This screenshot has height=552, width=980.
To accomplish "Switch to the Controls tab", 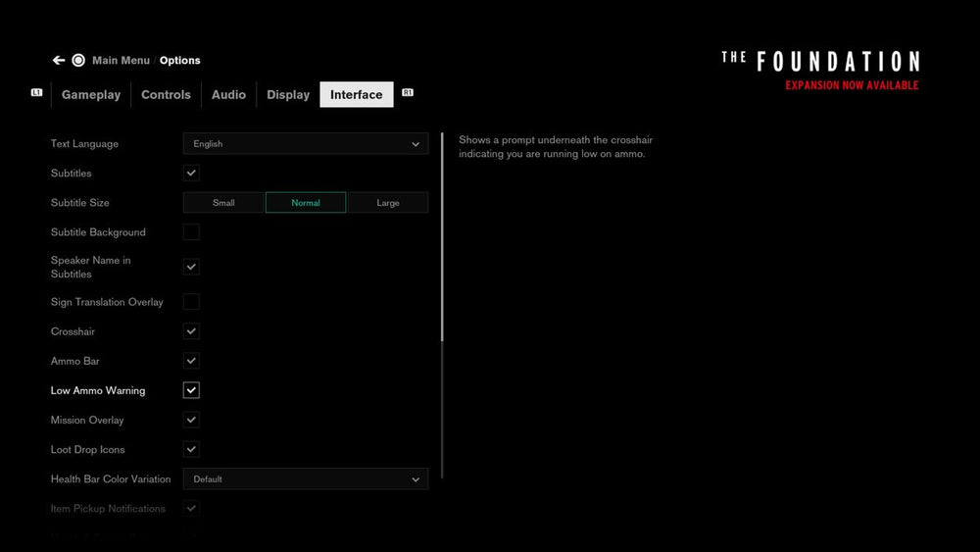I will (x=166, y=94).
